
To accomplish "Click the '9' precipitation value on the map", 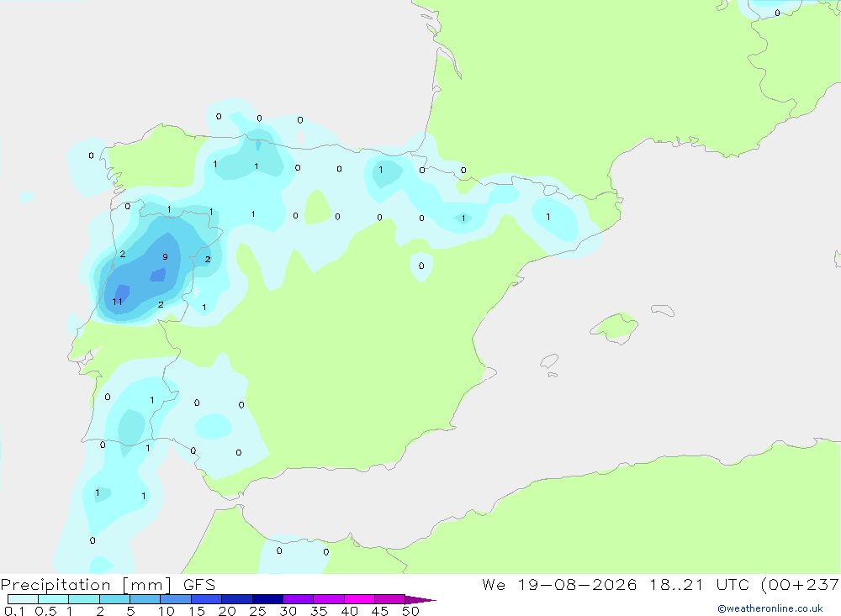I will click(x=165, y=257).
